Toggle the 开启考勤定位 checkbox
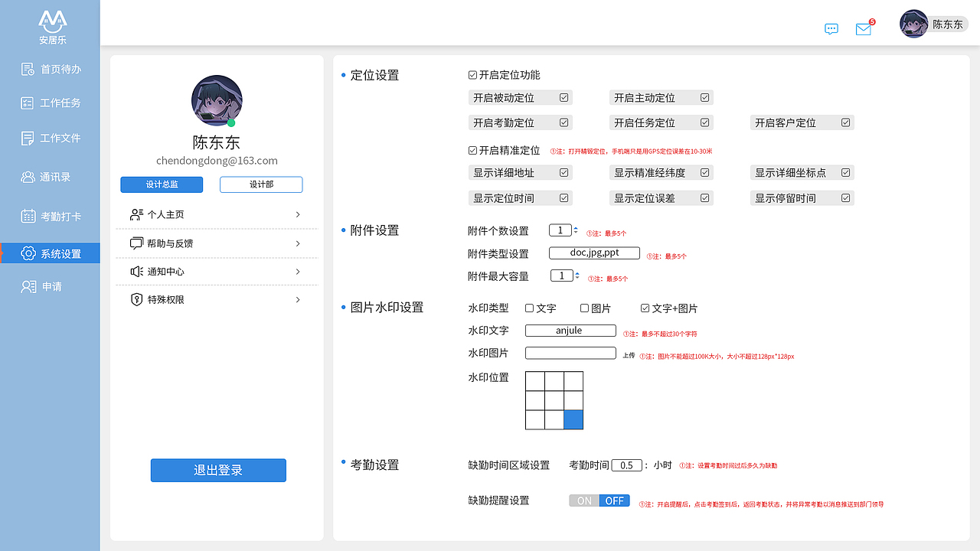980x551 pixels. click(564, 122)
